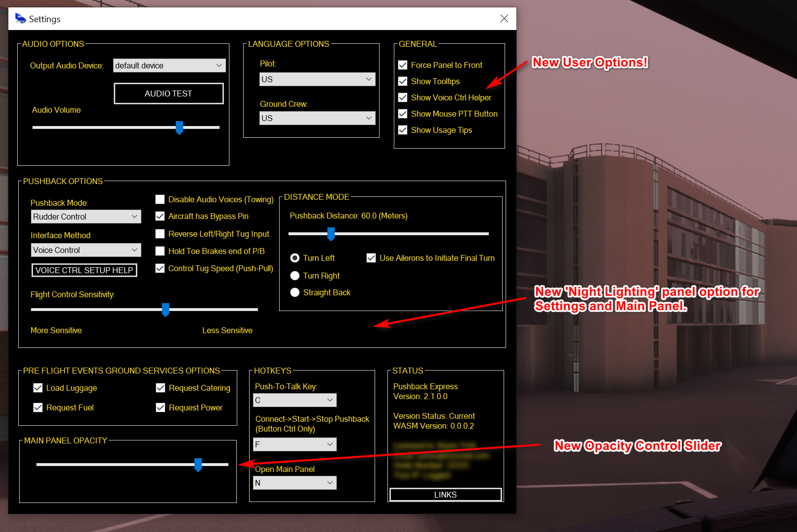This screenshot has height=532, width=797.
Task: Close the Settings window
Action: tap(504, 19)
